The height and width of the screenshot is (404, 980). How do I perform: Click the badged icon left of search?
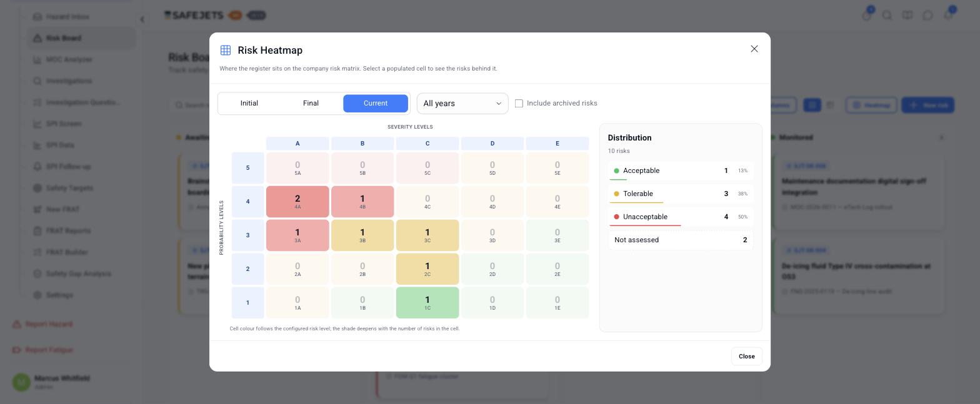867,14
